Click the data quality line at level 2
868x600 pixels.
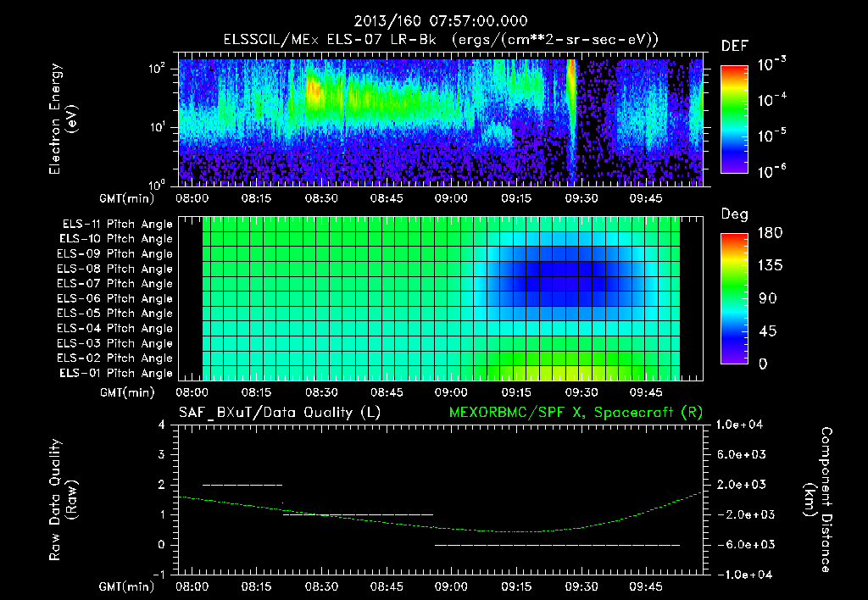[242, 485]
